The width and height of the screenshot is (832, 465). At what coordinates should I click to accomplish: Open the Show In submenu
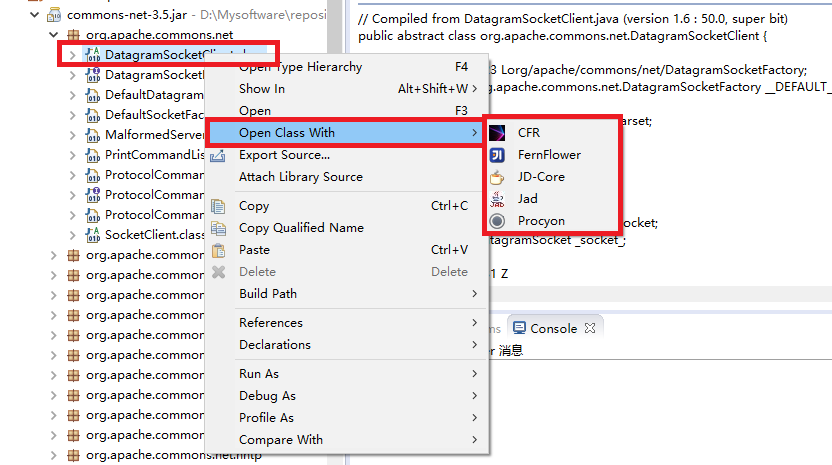tap(346, 89)
